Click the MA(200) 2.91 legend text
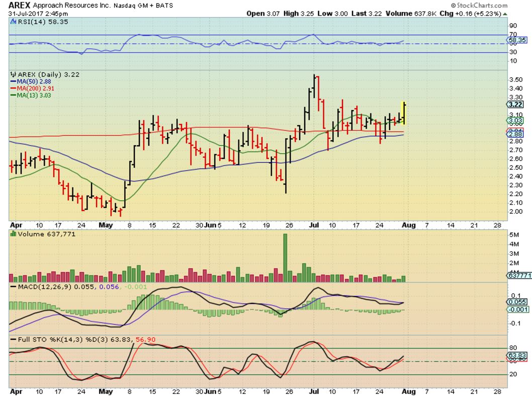Viewport: 532px width, 396px height. tap(35, 88)
